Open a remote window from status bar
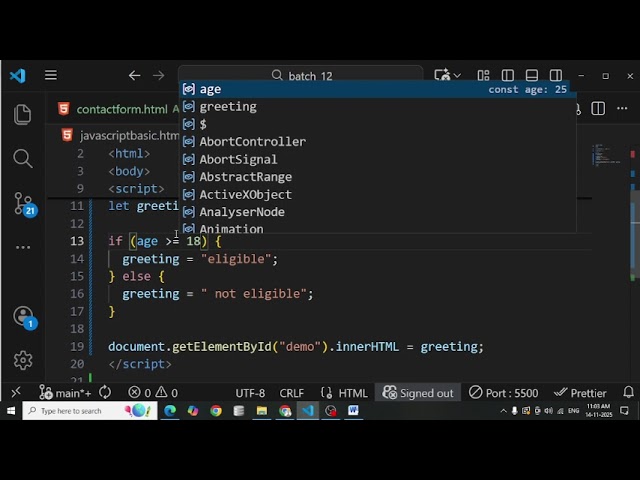 [16, 393]
